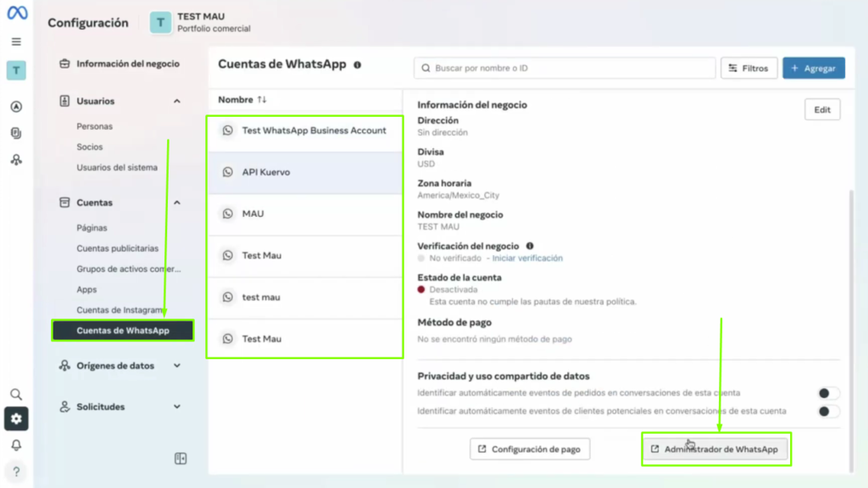Select the No verificado radio button
Viewport: 868px width, 488px height.
click(420, 258)
